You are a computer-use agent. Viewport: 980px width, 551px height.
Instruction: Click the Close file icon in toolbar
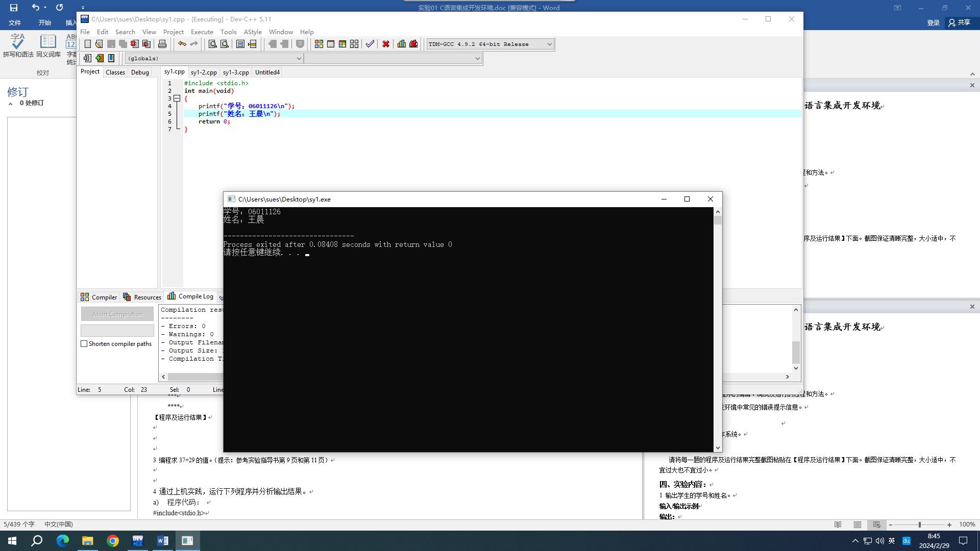135,44
